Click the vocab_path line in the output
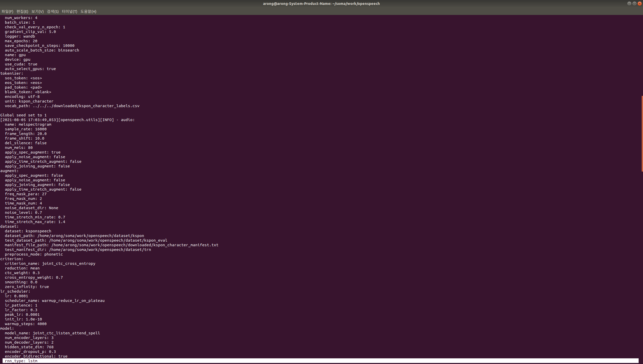643x364 pixels. 72,106
